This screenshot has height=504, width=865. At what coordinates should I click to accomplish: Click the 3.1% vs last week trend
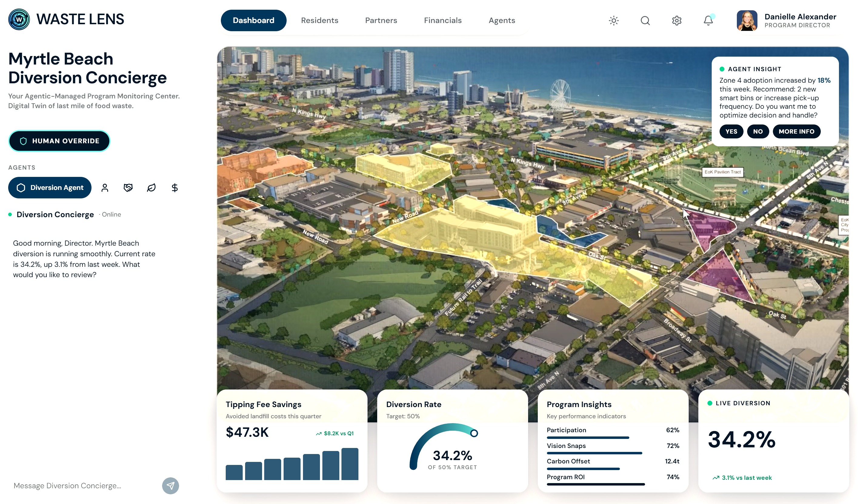(x=742, y=478)
